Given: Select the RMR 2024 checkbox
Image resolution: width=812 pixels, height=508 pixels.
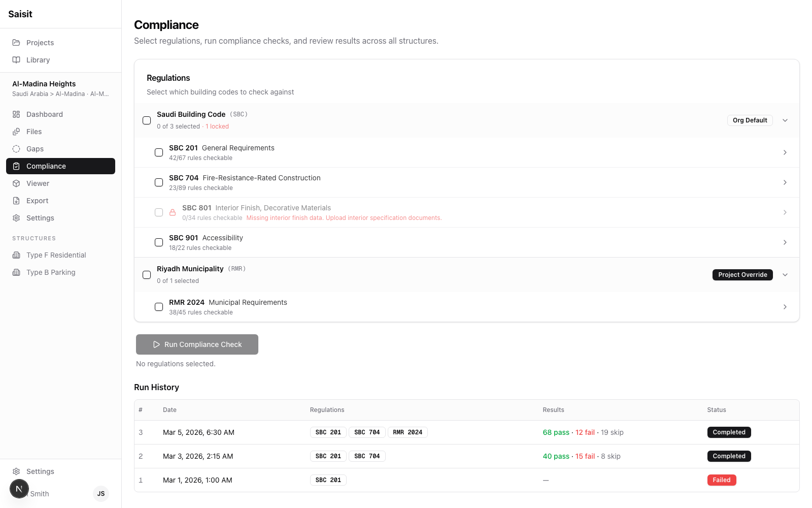Looking at the screenshot, I should pos(159,307).
